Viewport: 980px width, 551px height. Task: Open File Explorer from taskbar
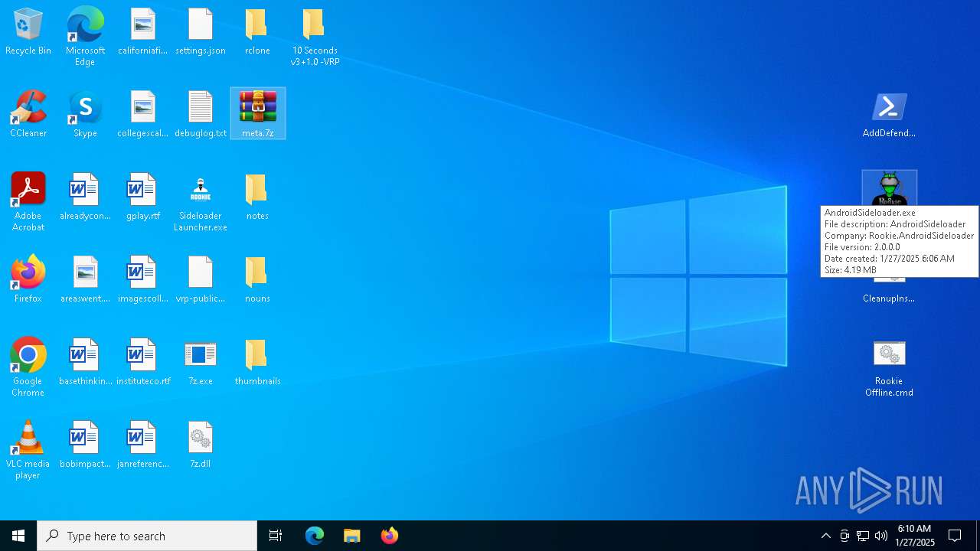pos(352,536)
